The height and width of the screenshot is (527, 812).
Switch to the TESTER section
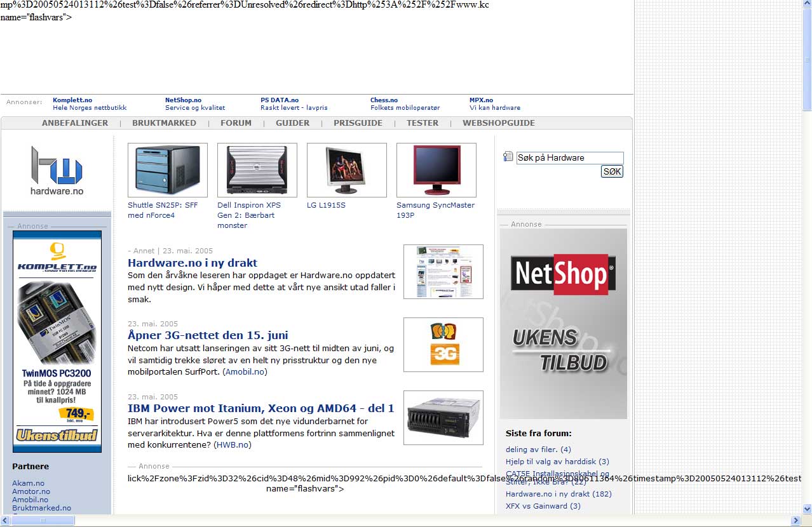(423, 123)
